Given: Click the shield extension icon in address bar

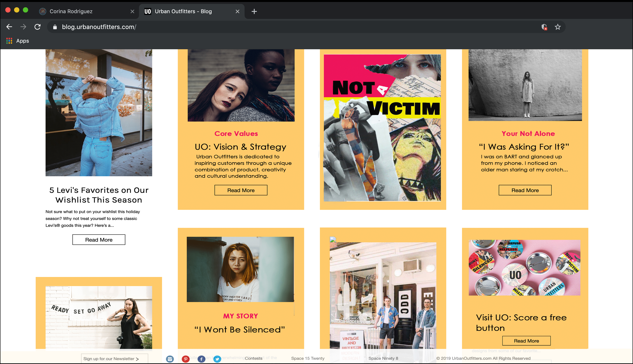Looking at the screenshot, I should 544,27.
